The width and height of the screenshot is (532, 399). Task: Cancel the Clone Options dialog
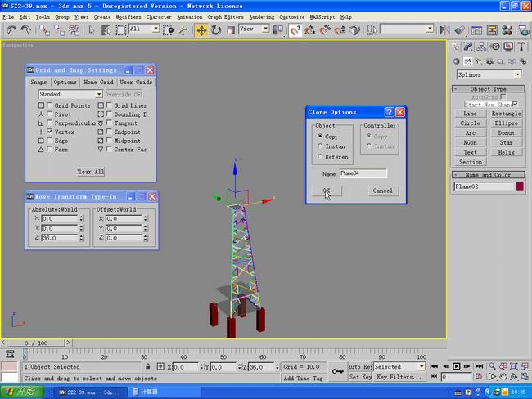[x=383, y=191]
